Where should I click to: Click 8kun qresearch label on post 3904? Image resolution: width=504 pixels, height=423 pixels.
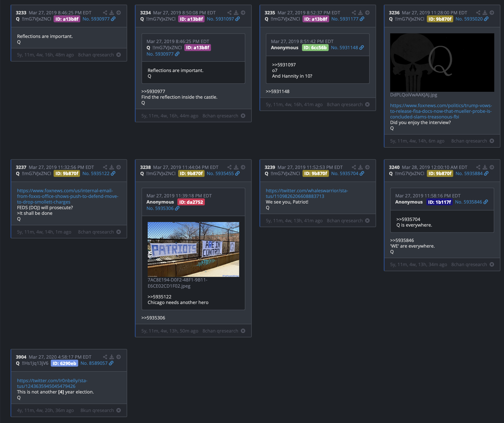click(97, 410)
